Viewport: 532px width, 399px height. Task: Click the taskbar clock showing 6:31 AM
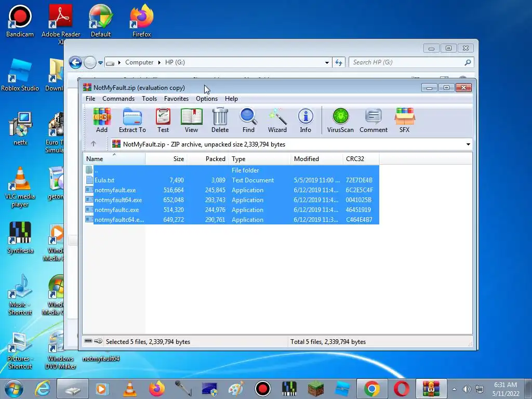(x=506, y=389)
